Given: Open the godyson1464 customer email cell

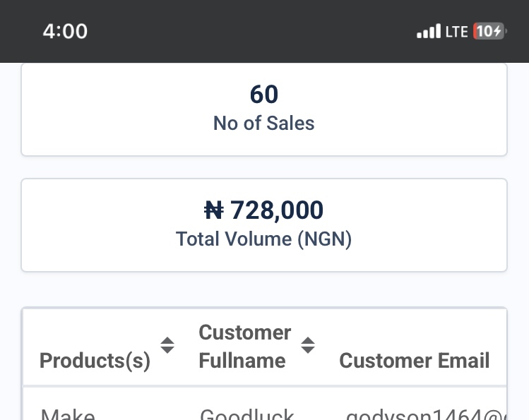Looking at the screenshot, I should (427, 414).
